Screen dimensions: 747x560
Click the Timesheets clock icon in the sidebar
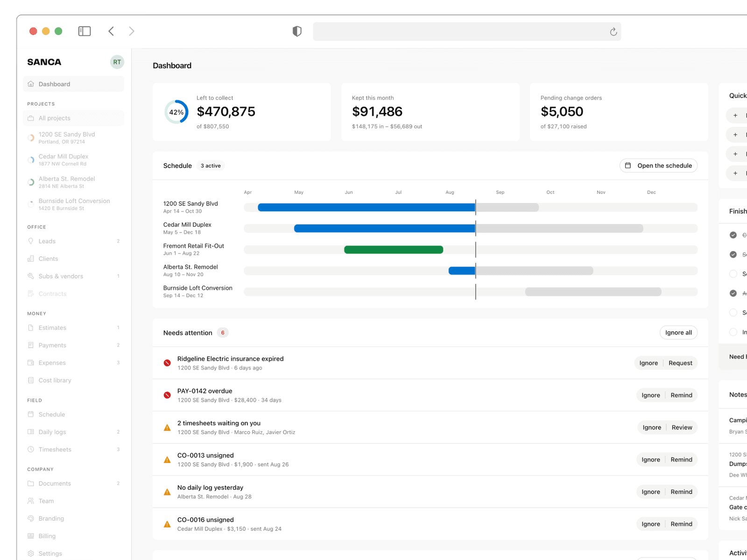pos(31,449)
